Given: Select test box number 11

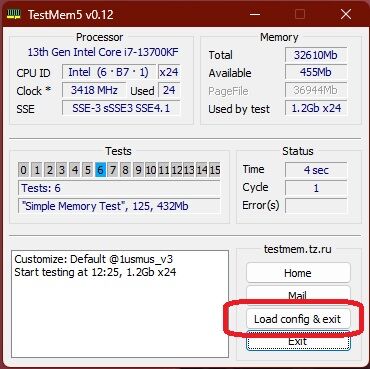Looking at the screenshot, I should point(164,170).
